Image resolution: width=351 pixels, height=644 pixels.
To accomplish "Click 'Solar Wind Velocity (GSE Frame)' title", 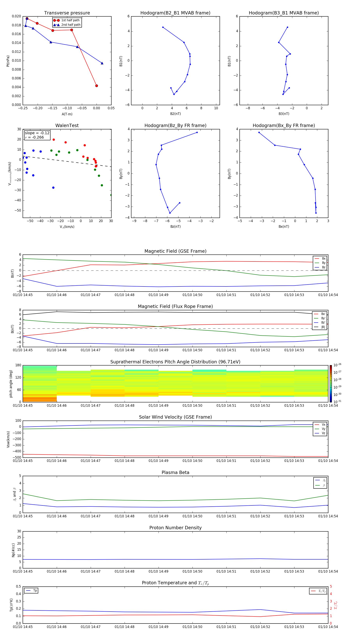I will click(175, 417).
